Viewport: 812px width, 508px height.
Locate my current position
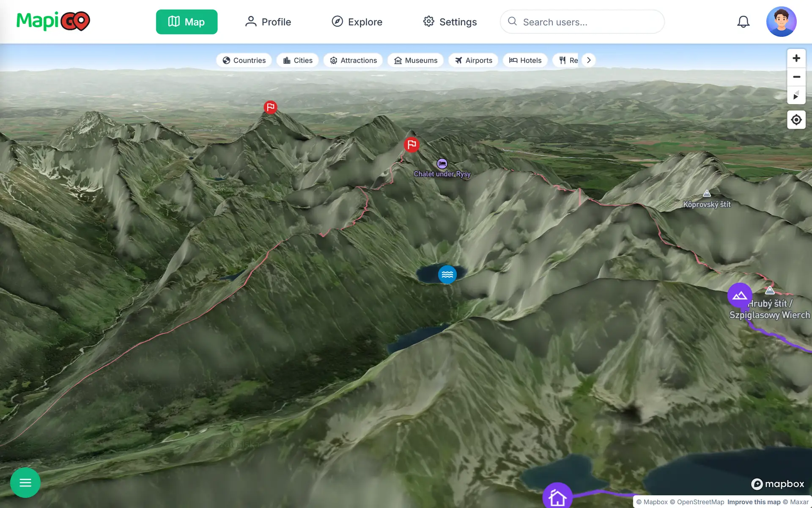coord(796,120)
